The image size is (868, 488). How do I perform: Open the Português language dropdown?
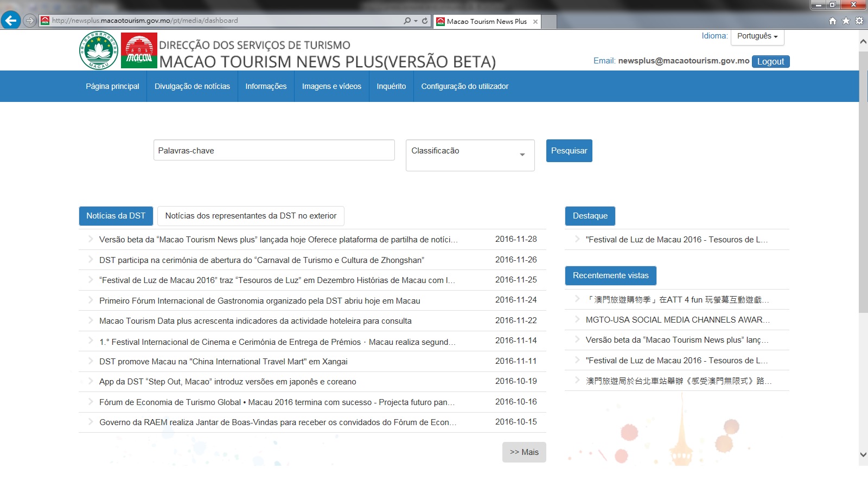click(757, 36)
